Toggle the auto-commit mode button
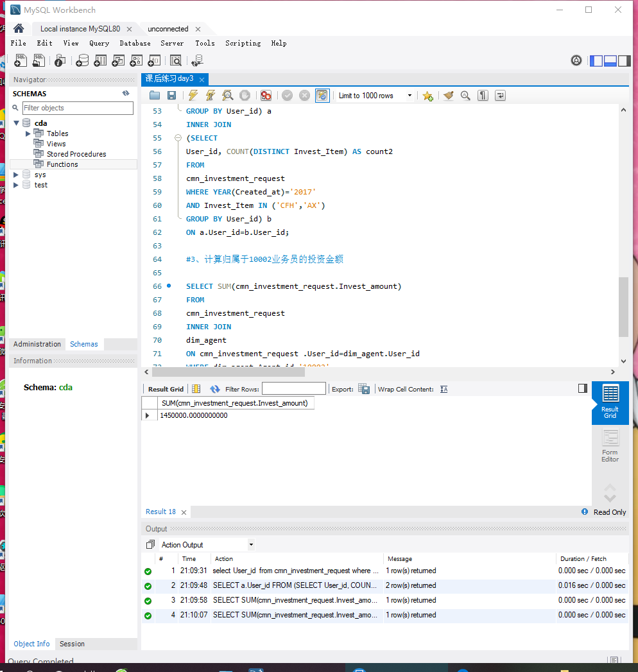Viewport: 638px width, 672px height. point(322,96)
